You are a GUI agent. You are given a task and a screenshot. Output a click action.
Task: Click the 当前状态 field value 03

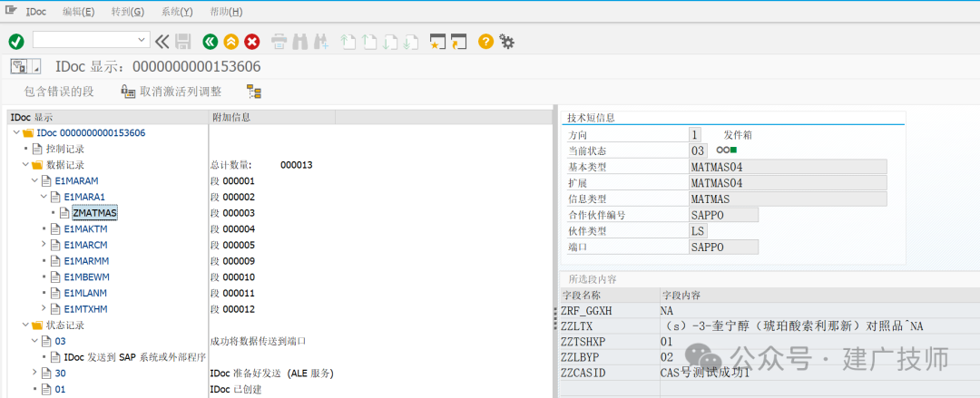pos(698,150)
